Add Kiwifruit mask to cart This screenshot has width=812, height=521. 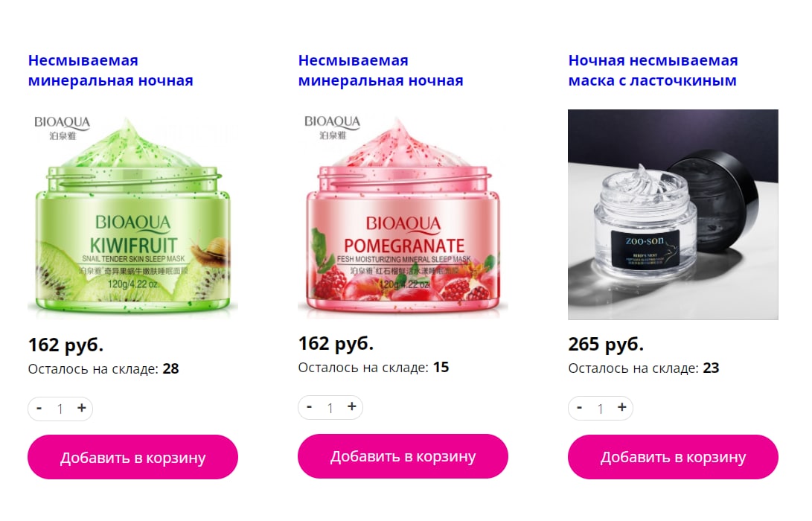tap(132, 457)
